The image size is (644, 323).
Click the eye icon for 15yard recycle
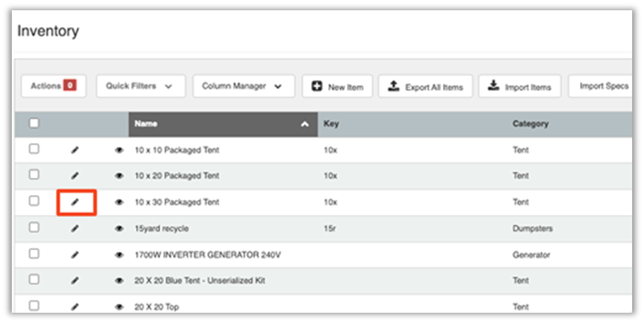point(119,228)
